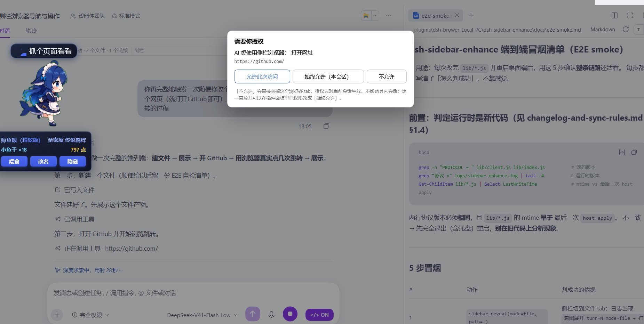Click the send arrow button
Viewport: 644px width, 324px height.
(x=253, y=314)
